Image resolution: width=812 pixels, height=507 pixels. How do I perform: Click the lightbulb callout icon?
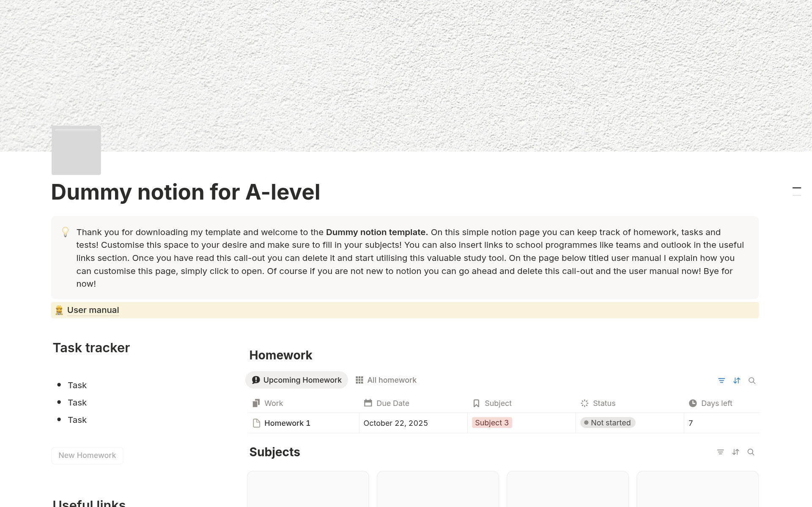point(66,232)
